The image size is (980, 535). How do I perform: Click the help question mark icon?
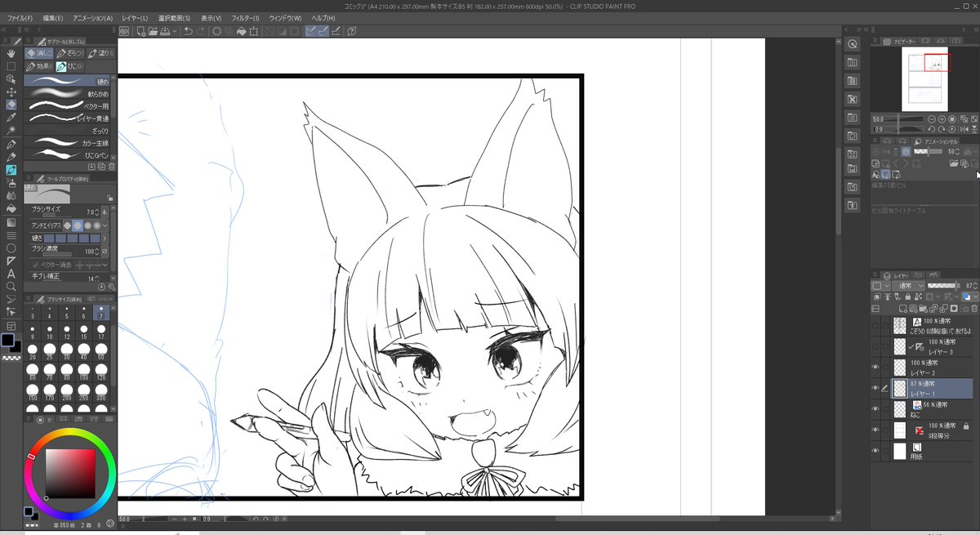pos(352,31)
